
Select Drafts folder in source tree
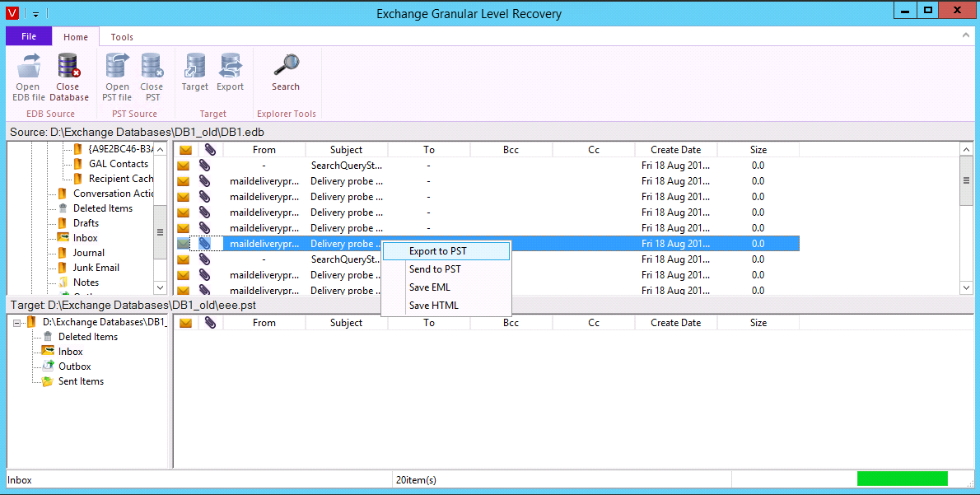click(x=86, y=223)
